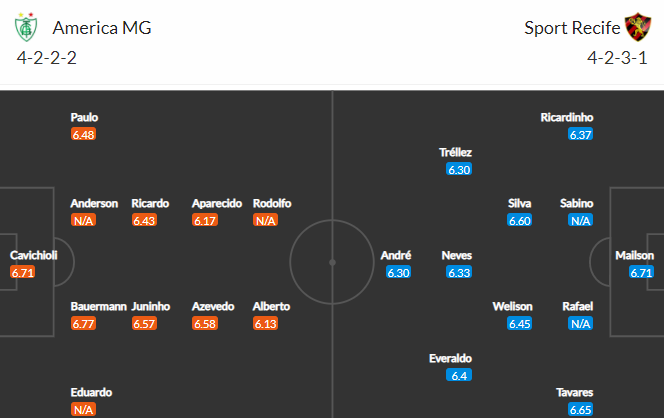Click player name Welison
The image size is (664, 418).
(x=512, y=306)
